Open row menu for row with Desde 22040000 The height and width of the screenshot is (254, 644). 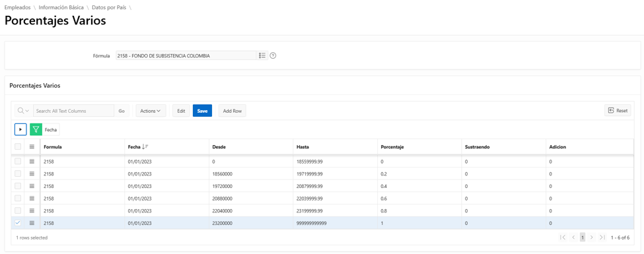click(x=32, y=210)
